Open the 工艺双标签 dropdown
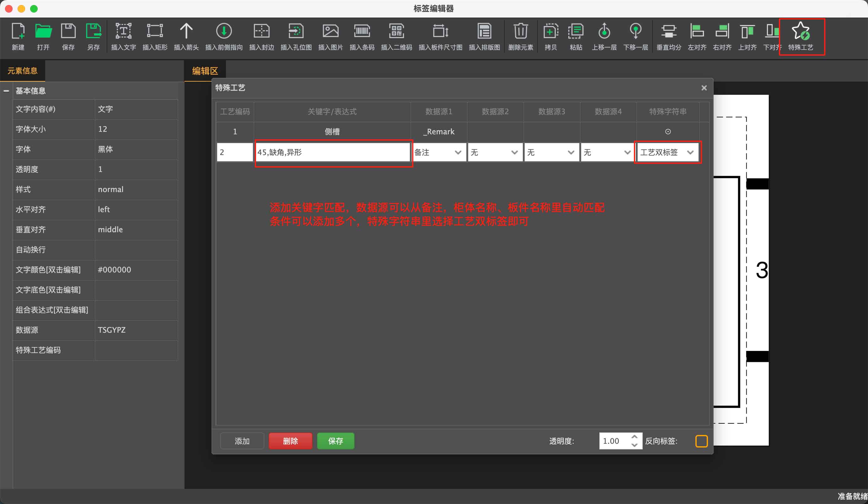 tap(667, 152)
